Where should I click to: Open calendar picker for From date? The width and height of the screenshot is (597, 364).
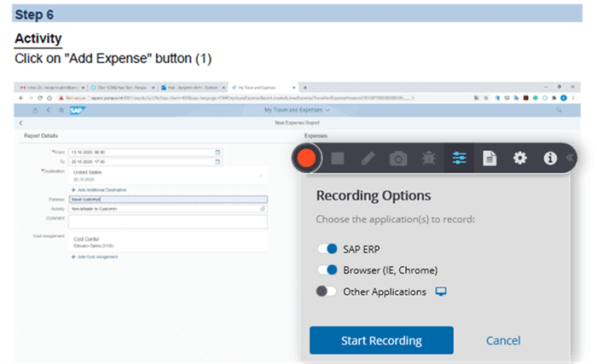click(217, 153)
